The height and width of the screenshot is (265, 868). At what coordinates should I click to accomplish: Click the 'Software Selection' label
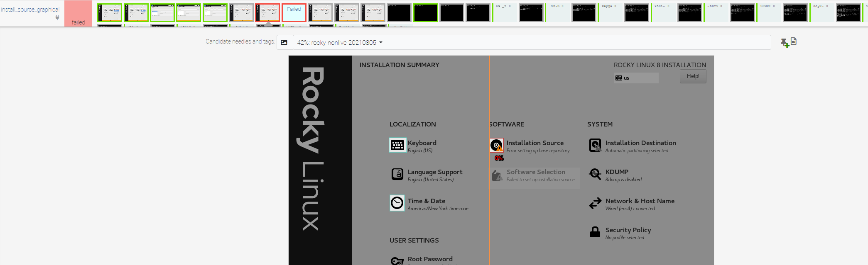click(536, 172)
